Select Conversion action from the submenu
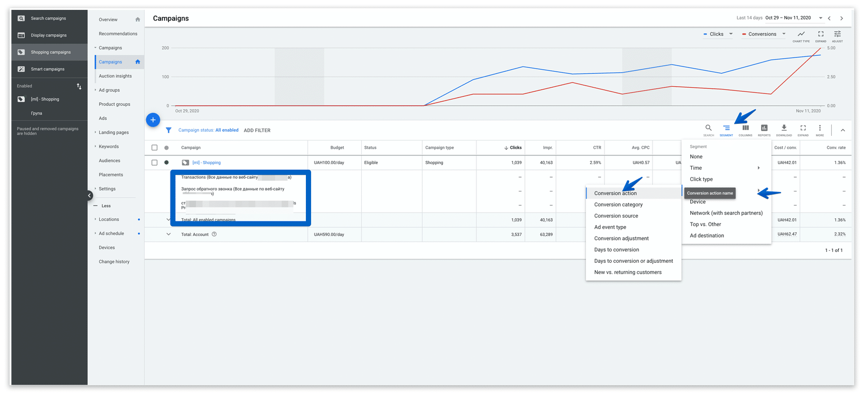The image size is (868, 399). click(615, 193)
